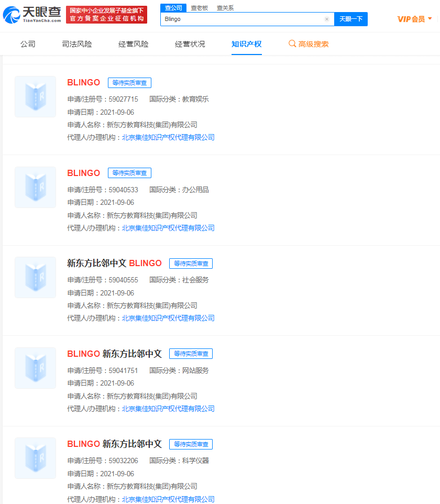Click the 官方备案企业征信机构 red banner
Image resolution: width=440 pixels, height=504 pixels.
pyautogui.click(x=107, y=15)
